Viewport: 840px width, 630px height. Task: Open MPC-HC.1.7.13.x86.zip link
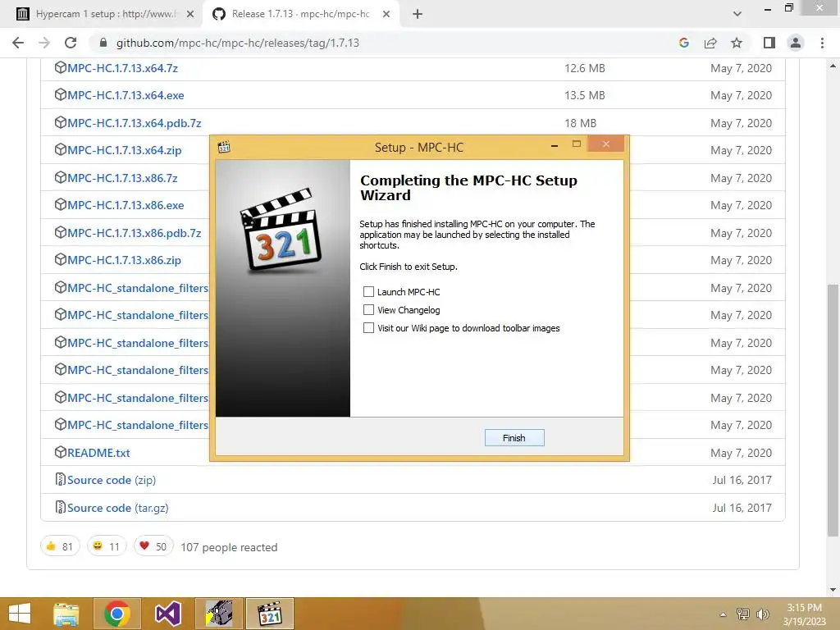[x=125, y=260]
